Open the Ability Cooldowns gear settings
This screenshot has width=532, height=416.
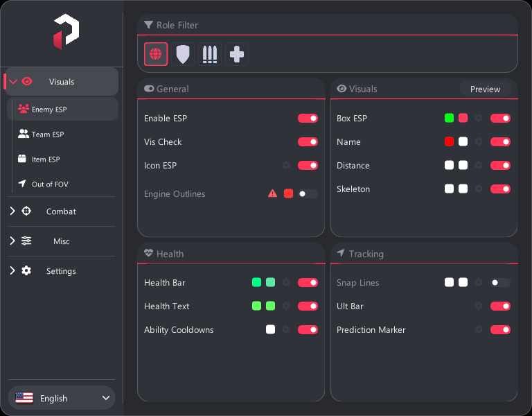pos(286,330)
